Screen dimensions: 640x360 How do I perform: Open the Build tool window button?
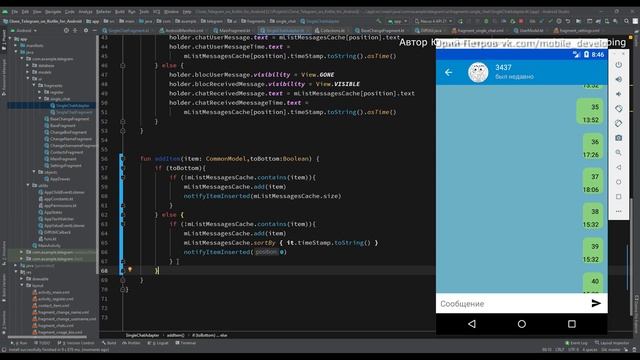pyautogui.click(x=109, y=343)
